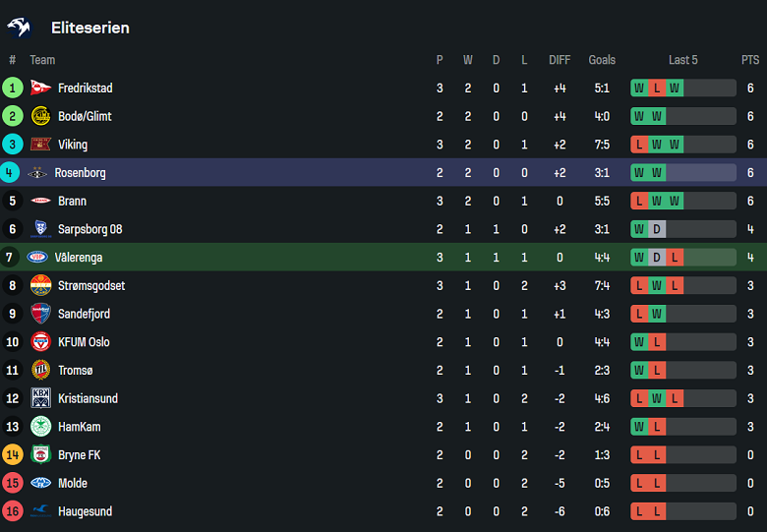The width and height of the screenshot is (767, 532).
Task: Click the DIFF column header
Action: 560,60
